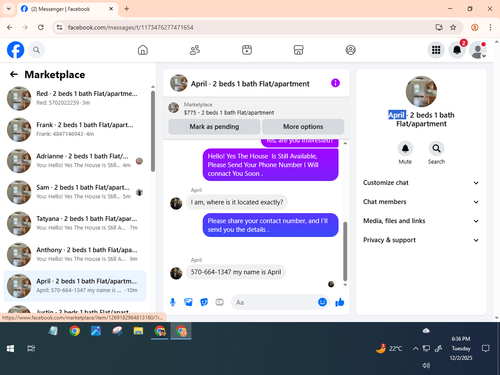Viewport: 500px width, 375px height.
Task: Open Tatyana's conversation in the list
Action: [75, 223]
